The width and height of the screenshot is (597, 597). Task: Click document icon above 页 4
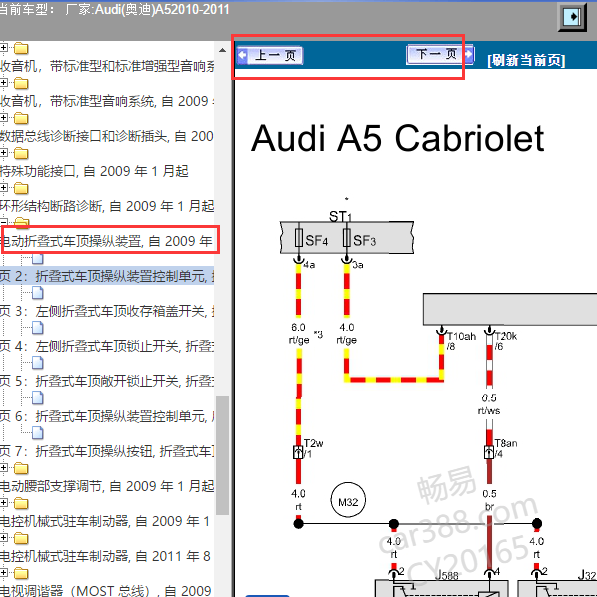click(x=37, y=328)
